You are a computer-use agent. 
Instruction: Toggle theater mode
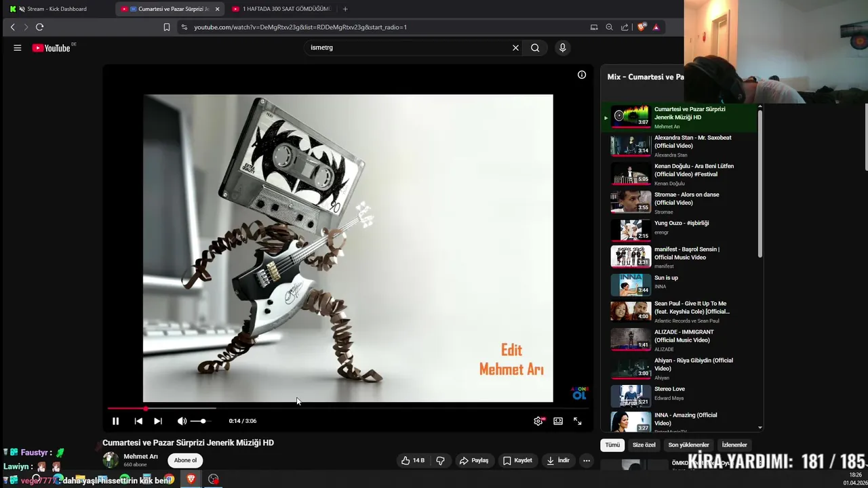[558, 421]
